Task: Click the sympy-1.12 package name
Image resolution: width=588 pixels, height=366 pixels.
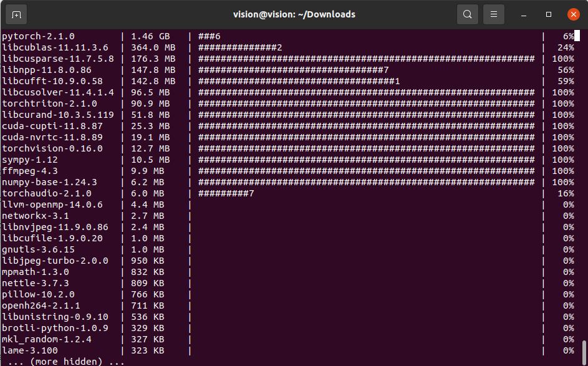Action: pyautogui.click(x=30, y=160)
